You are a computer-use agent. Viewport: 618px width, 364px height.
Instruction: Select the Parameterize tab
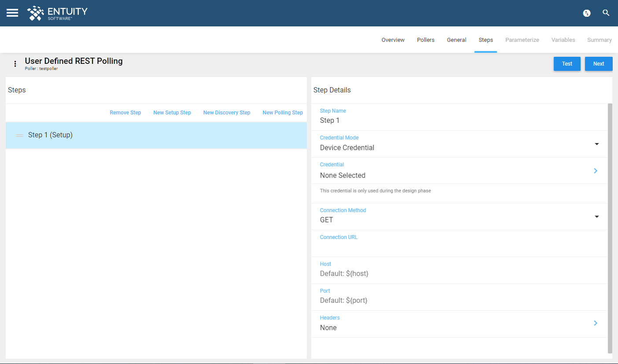pyautogui.click(x=522, y=40)
